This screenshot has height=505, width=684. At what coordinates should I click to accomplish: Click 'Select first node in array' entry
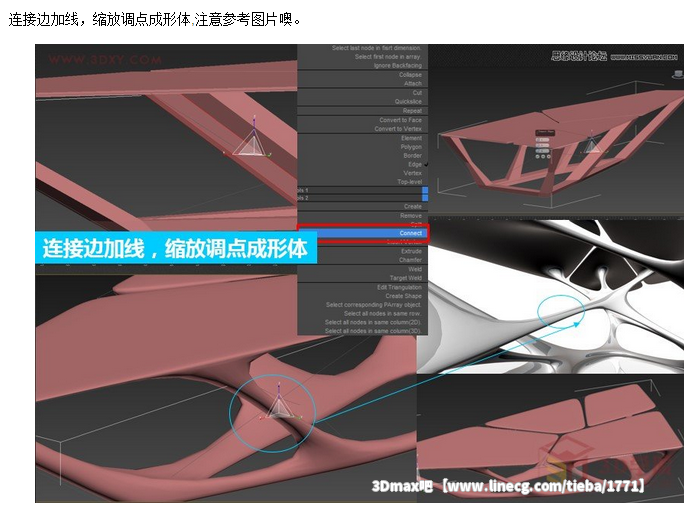388,57
